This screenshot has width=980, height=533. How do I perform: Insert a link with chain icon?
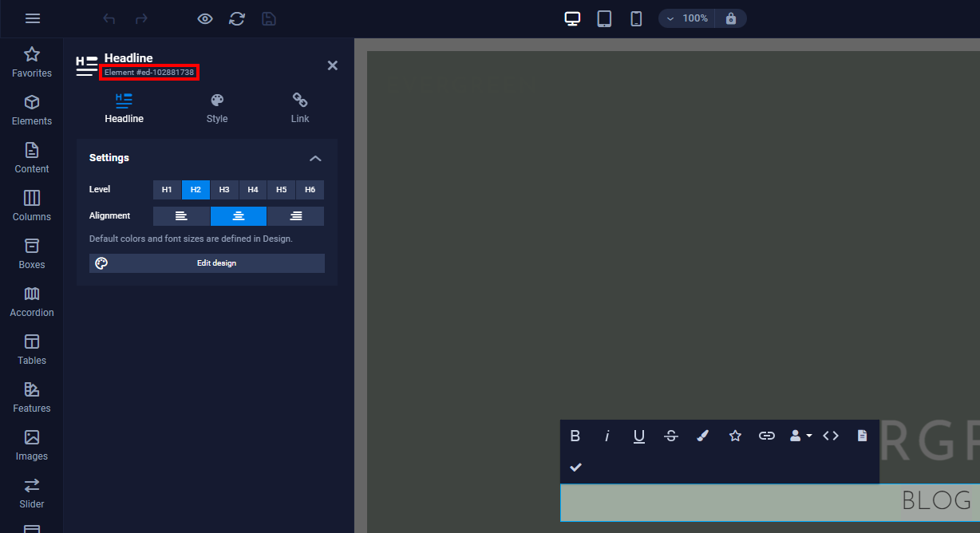pos(766,436)
